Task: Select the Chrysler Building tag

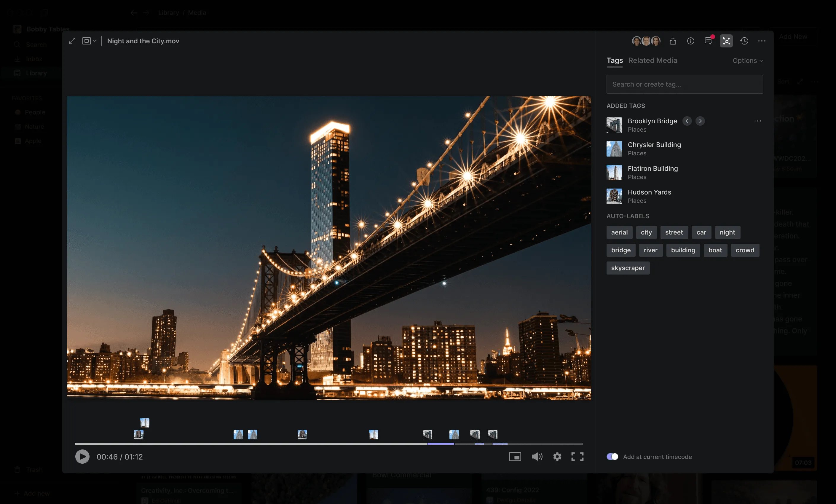Action: (x=684, y=149)
